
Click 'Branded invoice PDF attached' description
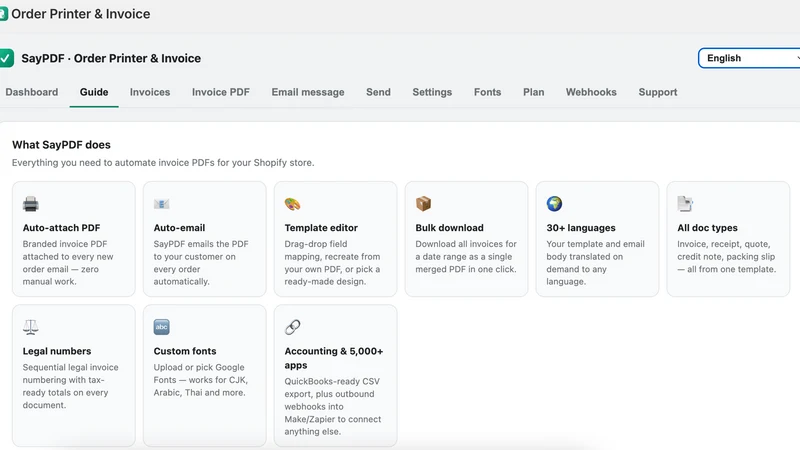[68, 263]
